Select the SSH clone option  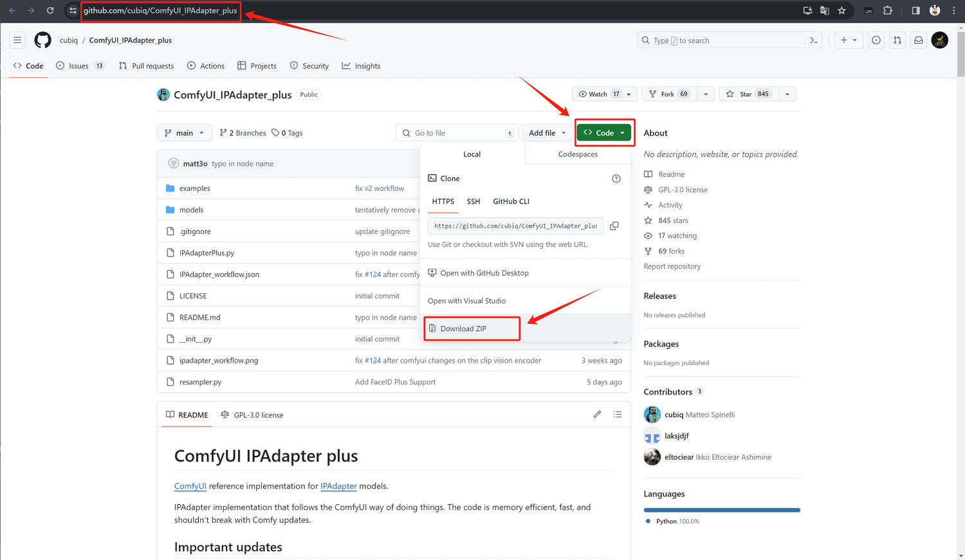pos(473,201)
